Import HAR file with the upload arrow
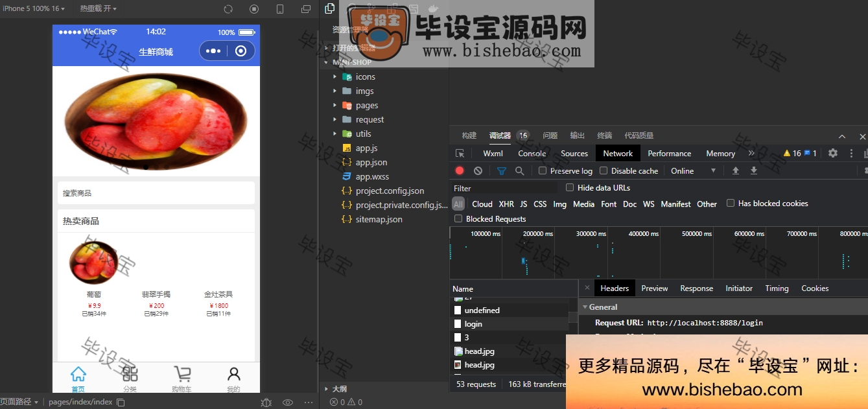868x409 pixels. pos(736,170)
